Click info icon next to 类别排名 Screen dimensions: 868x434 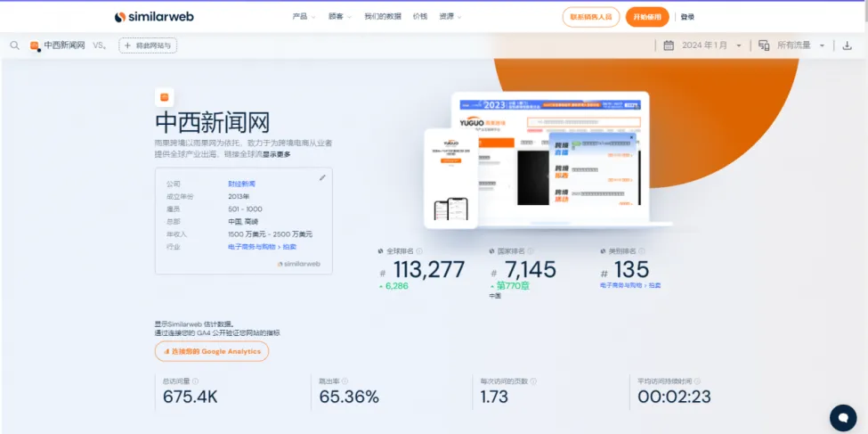pyautogui.click(x=643, y=251)
